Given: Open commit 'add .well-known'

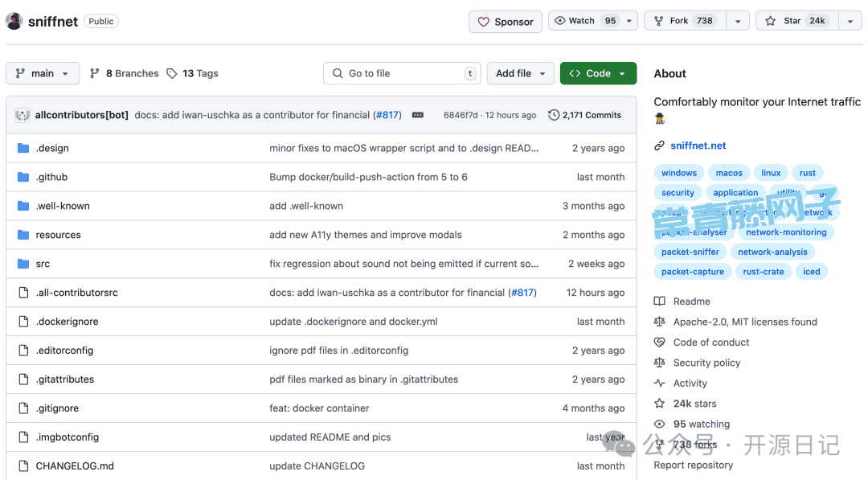Looking at the screenshot, I should coord(306,205).
